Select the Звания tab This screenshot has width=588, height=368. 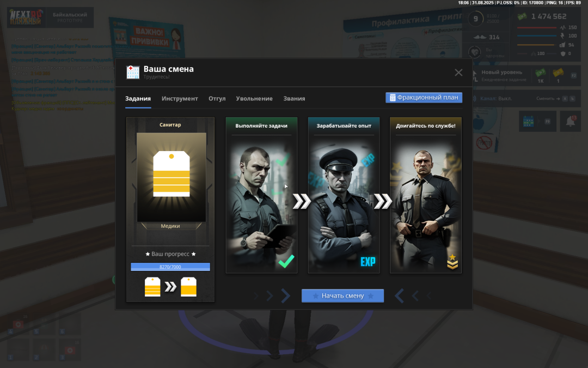[x=294, y=99]
